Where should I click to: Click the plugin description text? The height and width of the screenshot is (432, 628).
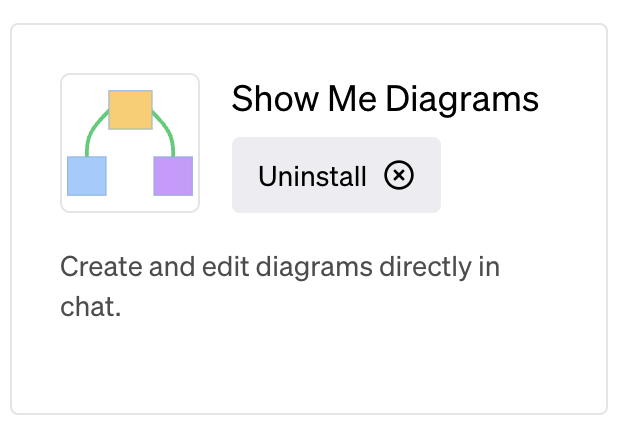point(280,287)
